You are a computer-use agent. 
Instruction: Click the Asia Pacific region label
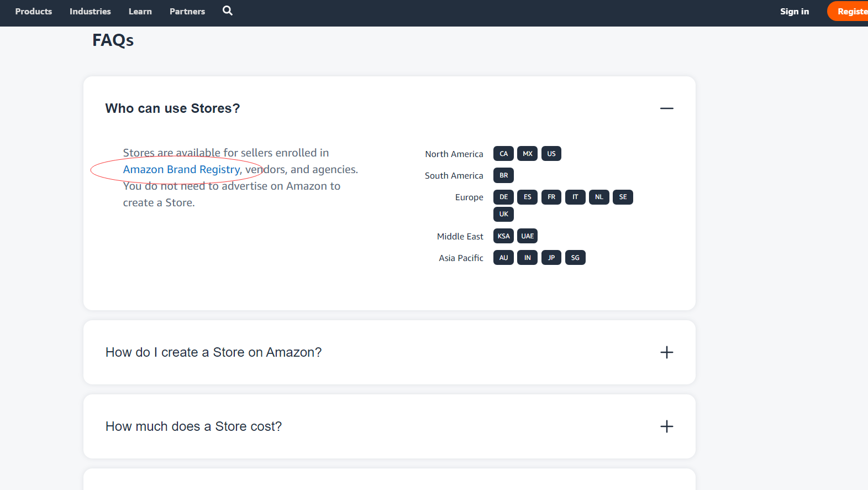pos(461,258)
